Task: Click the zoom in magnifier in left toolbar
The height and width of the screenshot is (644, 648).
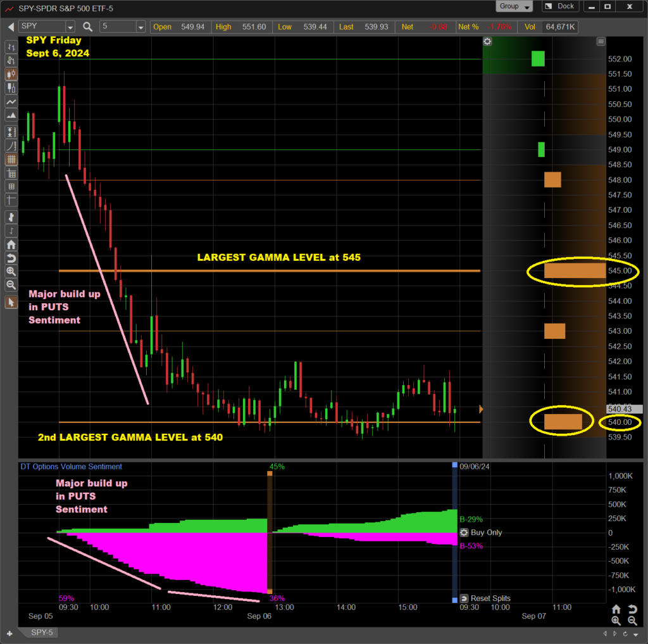Action: coord(11,271)
